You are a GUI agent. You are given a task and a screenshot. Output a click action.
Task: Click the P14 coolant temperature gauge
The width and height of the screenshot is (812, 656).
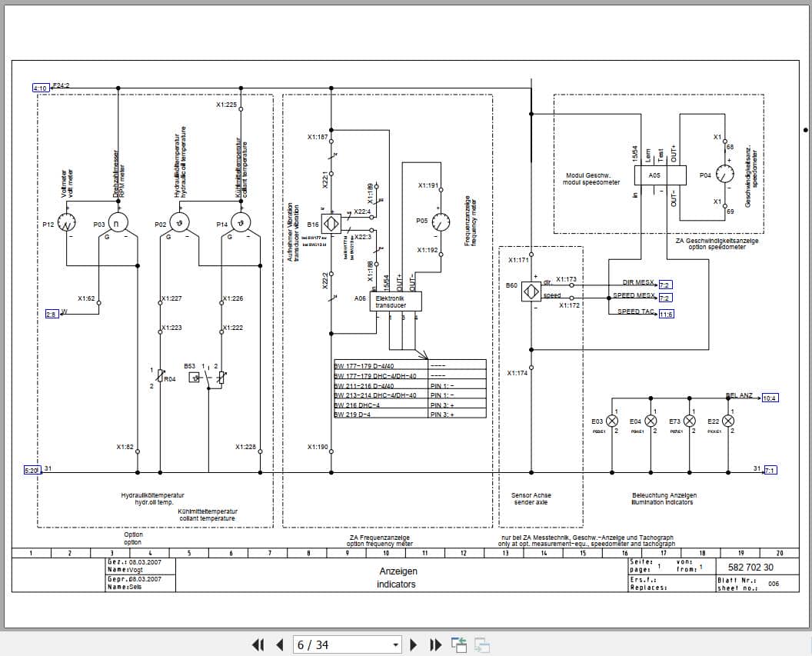click(240, 223)
